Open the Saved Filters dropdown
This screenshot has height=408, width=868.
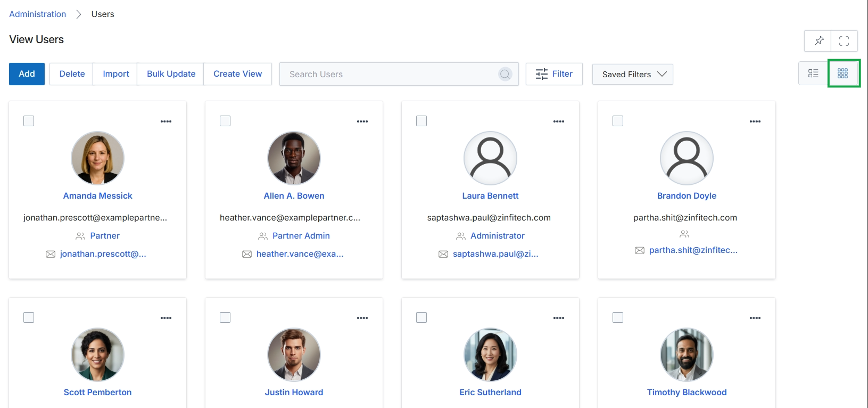pos(632,74)
